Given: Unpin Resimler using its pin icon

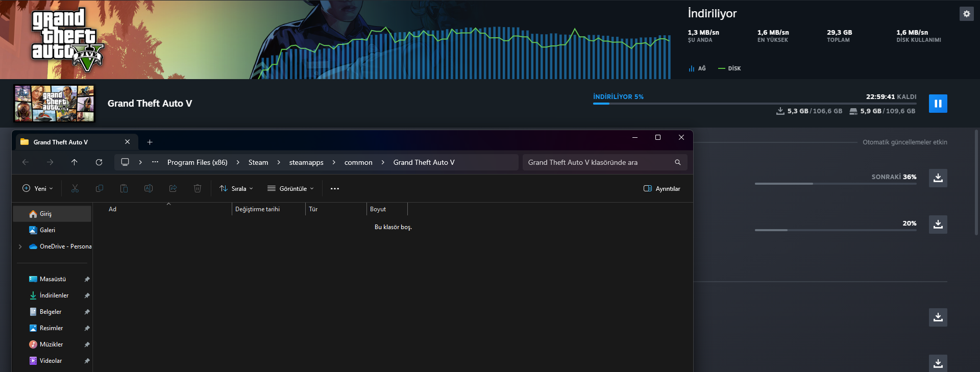Looking at the screenshot, I should click(87, 328).
